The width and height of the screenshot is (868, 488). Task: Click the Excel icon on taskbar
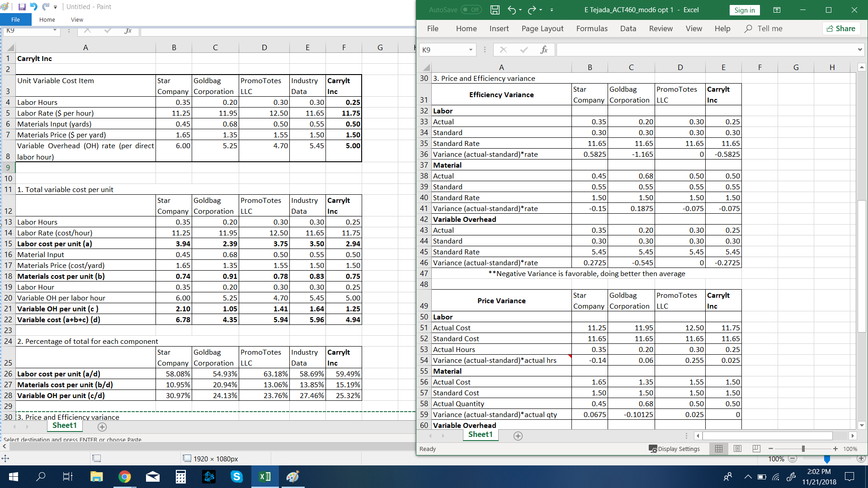click(265, 477)
